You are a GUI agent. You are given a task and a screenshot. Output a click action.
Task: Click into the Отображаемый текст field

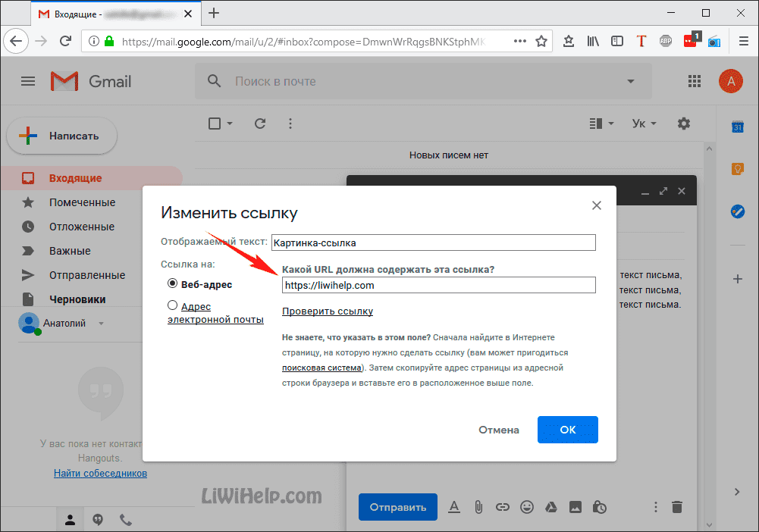433,243
